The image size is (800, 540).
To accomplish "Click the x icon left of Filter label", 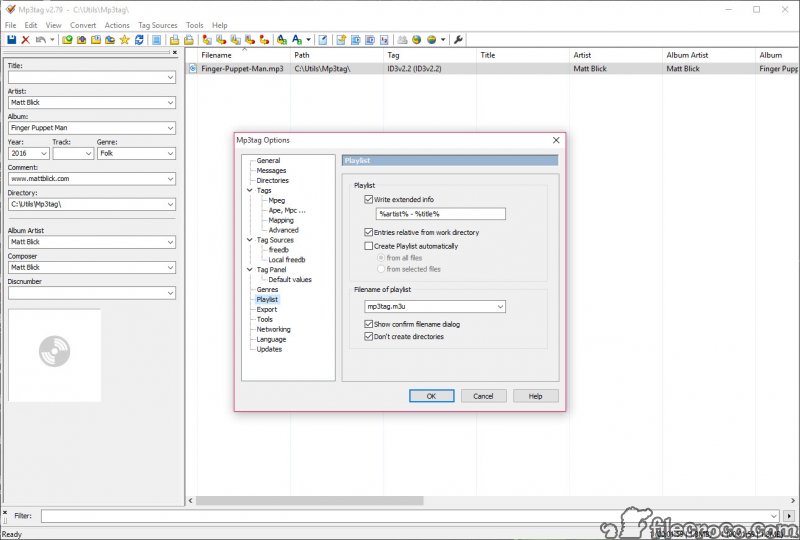I will [x=5, y=512].
